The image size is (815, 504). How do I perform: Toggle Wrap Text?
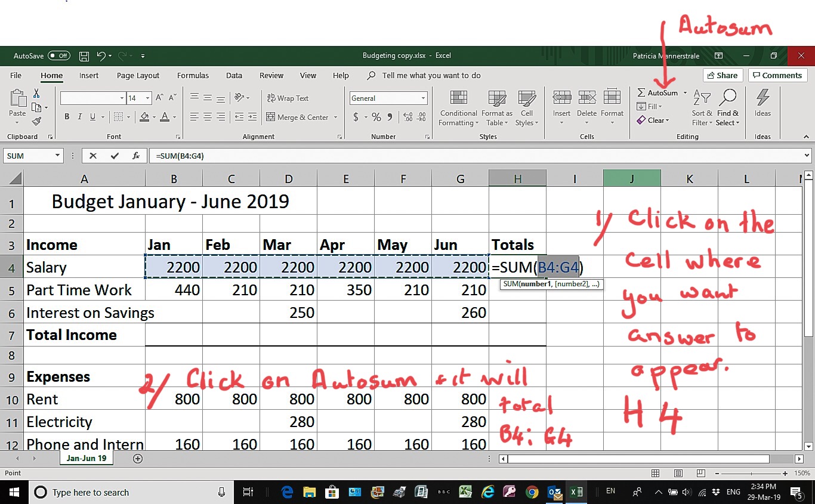(288, 98)
